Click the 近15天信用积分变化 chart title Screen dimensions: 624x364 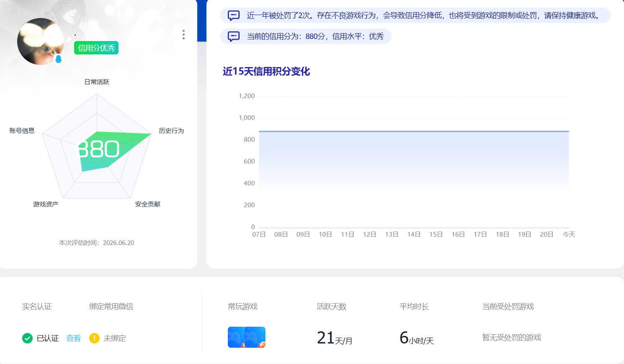tap(266, 72)
